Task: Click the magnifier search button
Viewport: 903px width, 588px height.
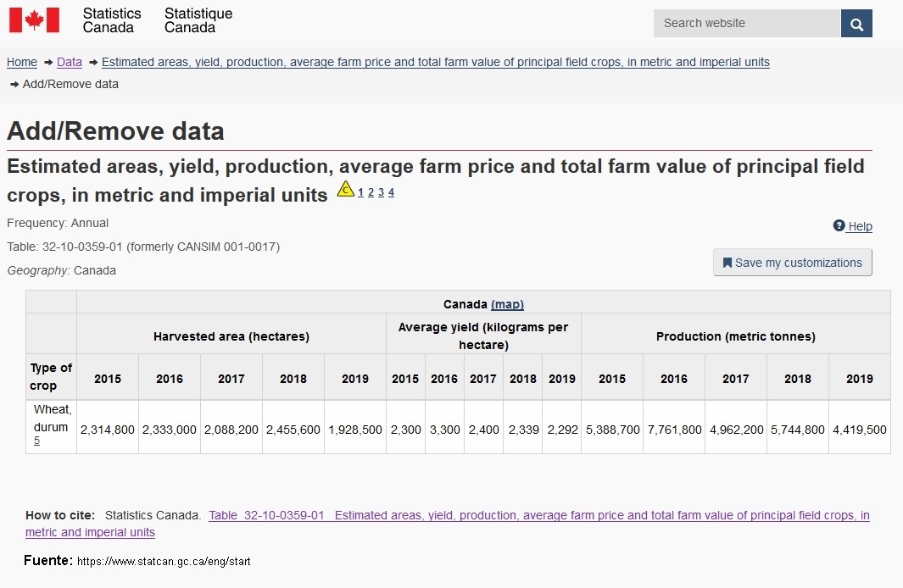Action: click(x=856, y=24)
